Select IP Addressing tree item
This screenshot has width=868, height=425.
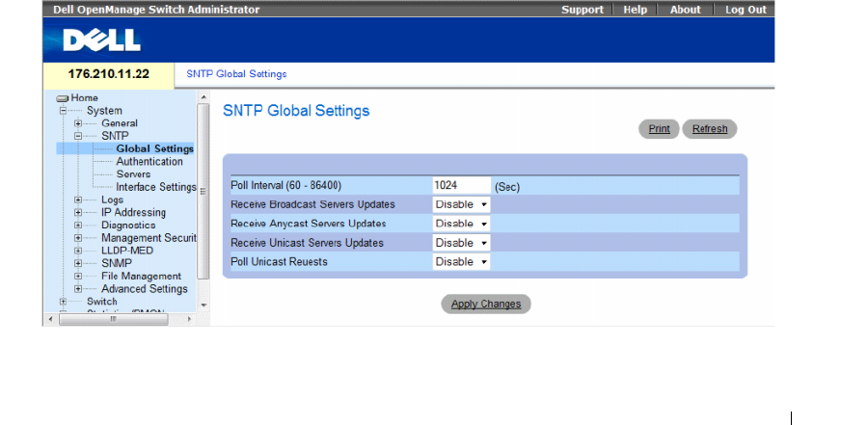(x=133, y=212)
